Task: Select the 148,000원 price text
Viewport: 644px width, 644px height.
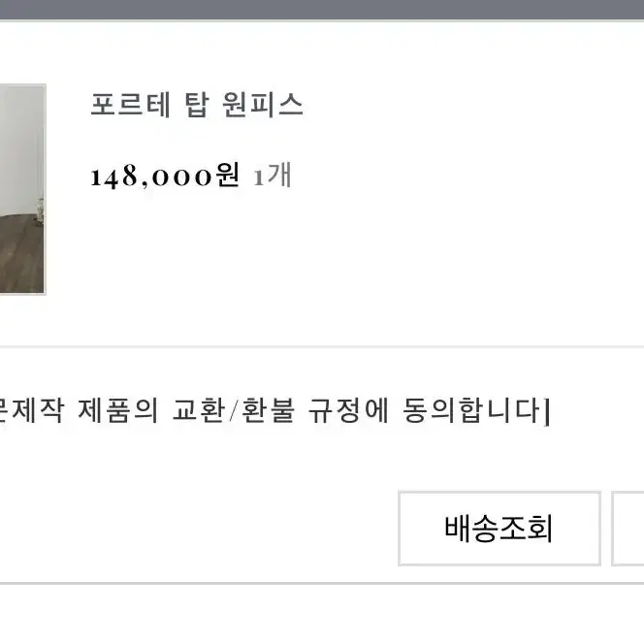Action: click(x=165, y=175)
